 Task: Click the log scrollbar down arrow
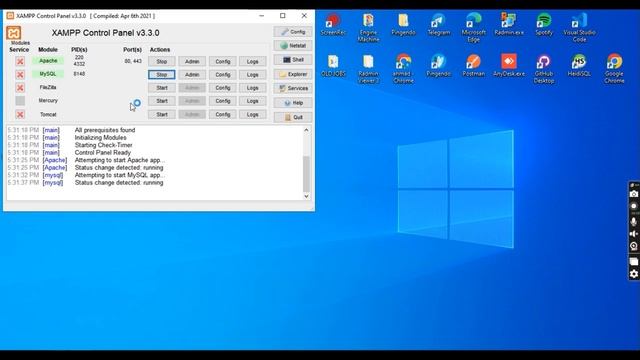pos(306,196)
